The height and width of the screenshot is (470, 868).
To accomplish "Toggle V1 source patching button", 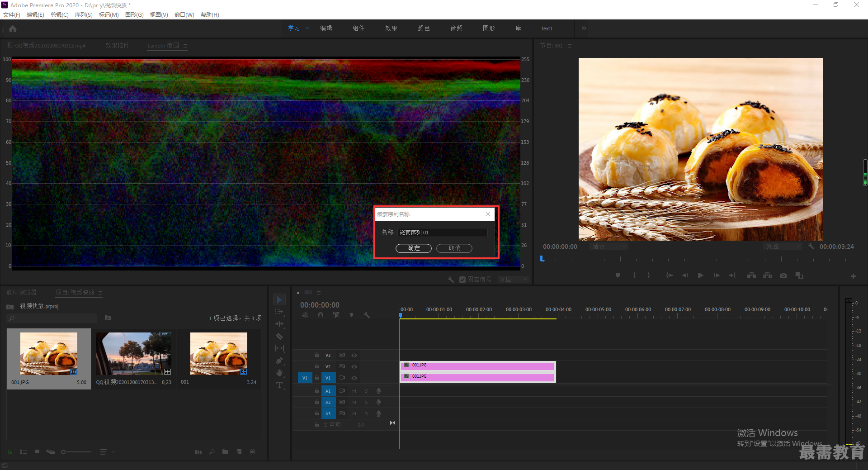I will pyautogui.click(x=305, y=378).
